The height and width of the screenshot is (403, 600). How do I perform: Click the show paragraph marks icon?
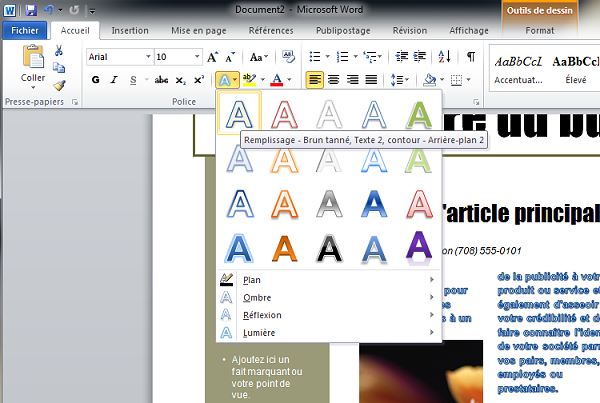pos(471,57)
